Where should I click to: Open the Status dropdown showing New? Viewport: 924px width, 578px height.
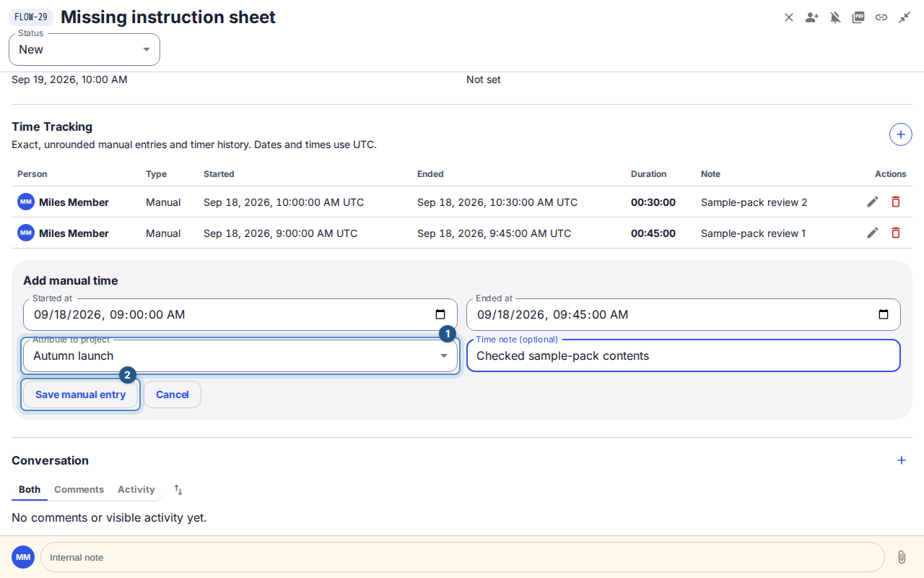[84, 49]
